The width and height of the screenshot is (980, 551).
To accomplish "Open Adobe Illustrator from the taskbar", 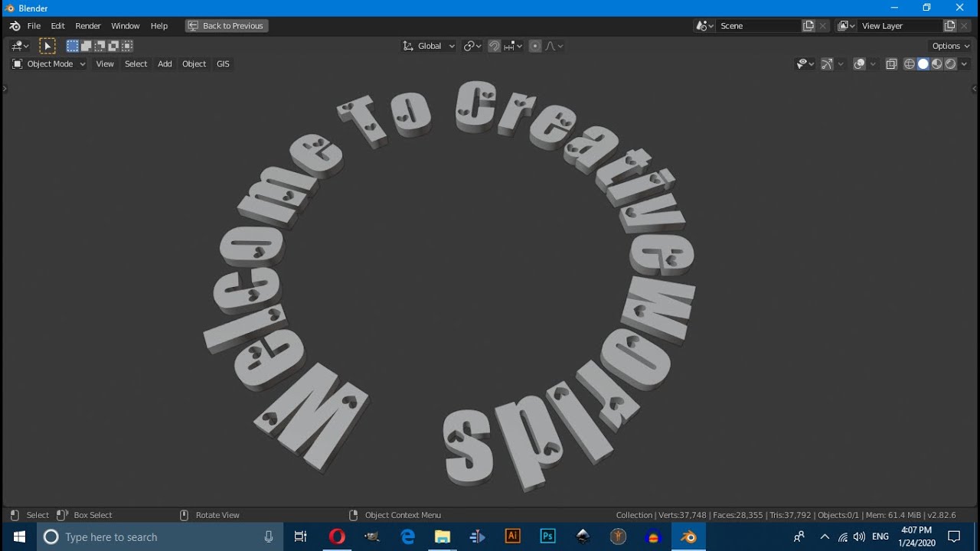I will 513,537.
